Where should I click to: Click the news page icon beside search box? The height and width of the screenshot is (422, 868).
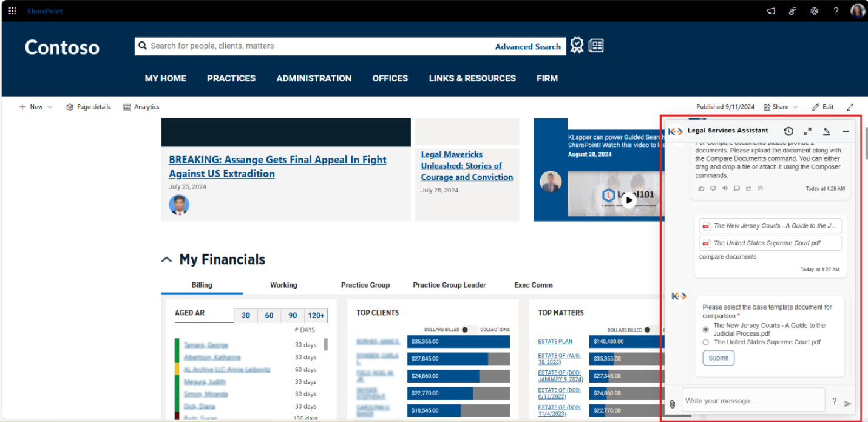pyautogui.click(x=596, y=46)
